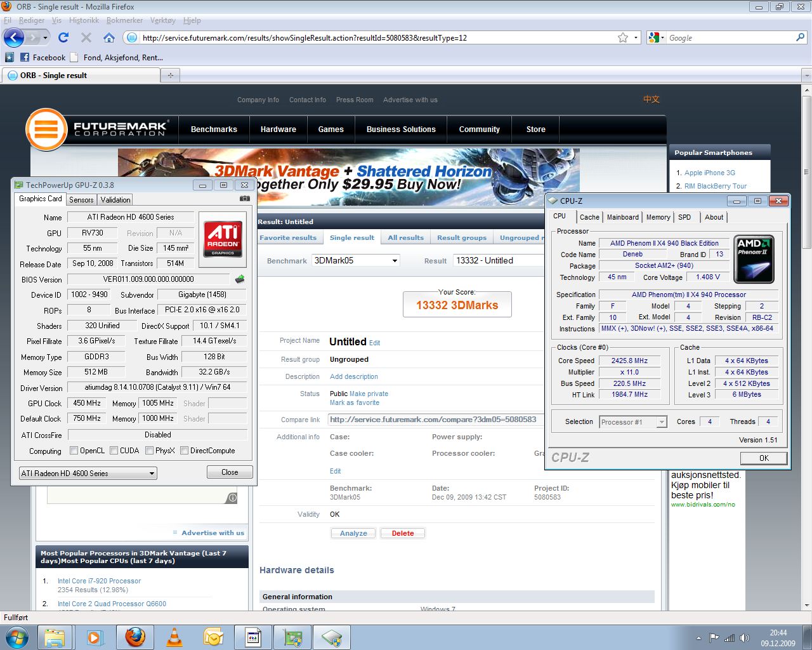Click the Firefox stop loading icon
Viewport: 812px width, 650px height.
click(86, 37)
